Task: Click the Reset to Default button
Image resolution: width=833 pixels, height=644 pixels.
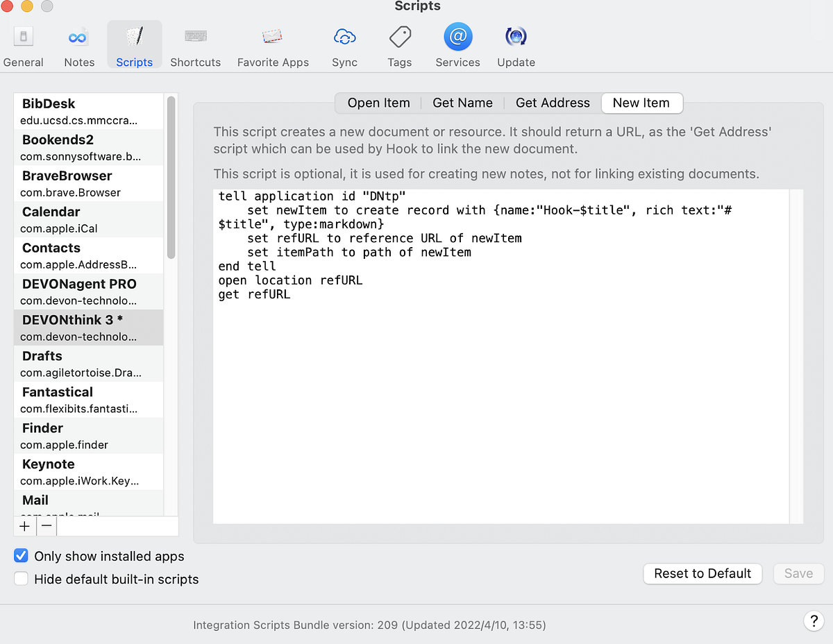Action: coord(702,573)
